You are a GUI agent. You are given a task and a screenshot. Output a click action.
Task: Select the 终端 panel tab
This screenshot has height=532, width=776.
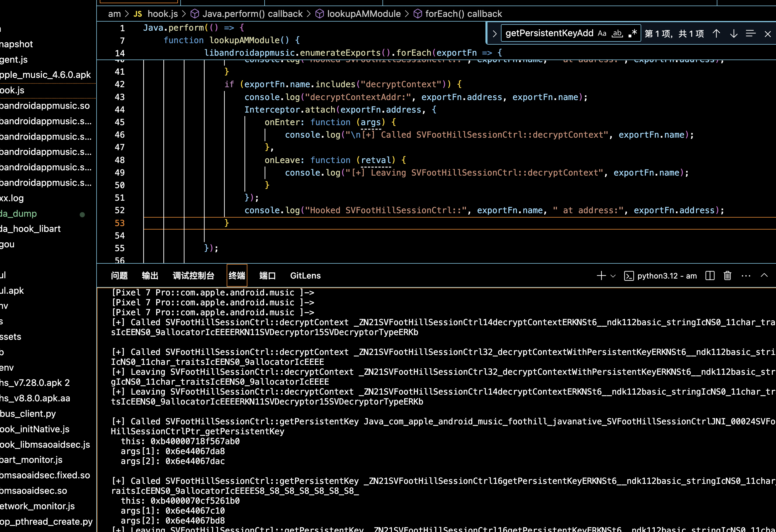pyautogui.click(x=237, y=276)
